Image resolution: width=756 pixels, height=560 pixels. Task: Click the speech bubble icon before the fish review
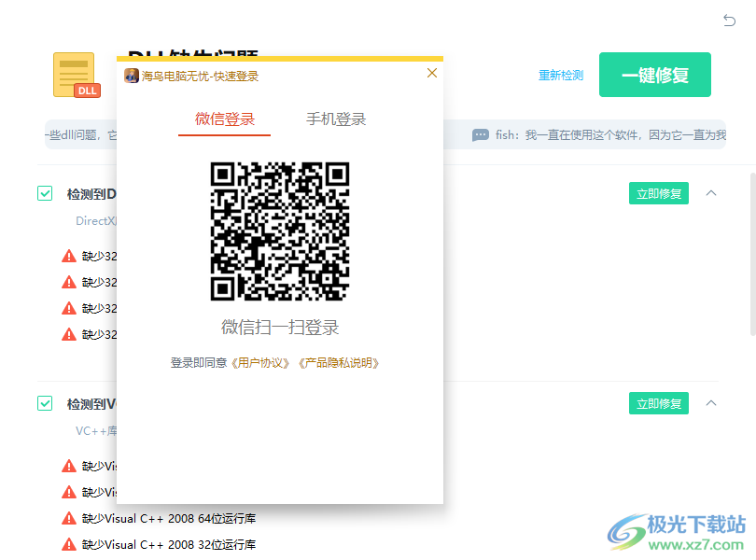[480, 134]
